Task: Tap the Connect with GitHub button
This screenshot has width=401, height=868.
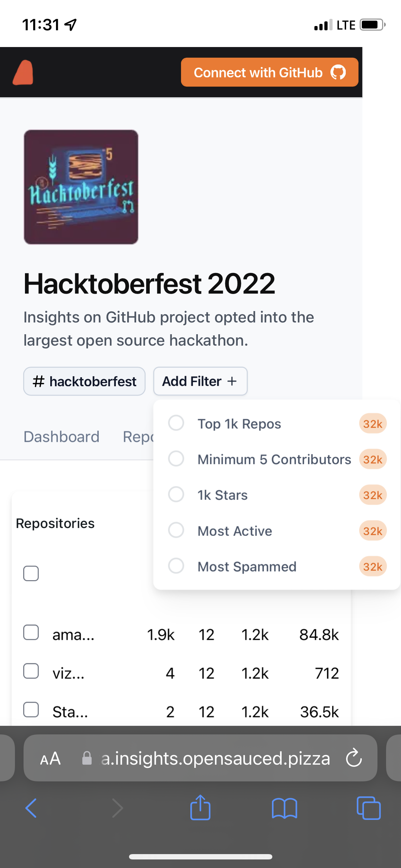Action: point(269,72)
